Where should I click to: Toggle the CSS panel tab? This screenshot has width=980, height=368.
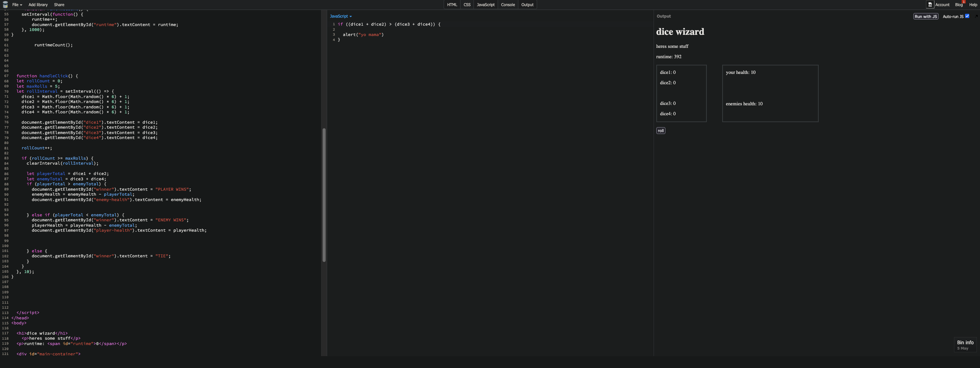467,5
